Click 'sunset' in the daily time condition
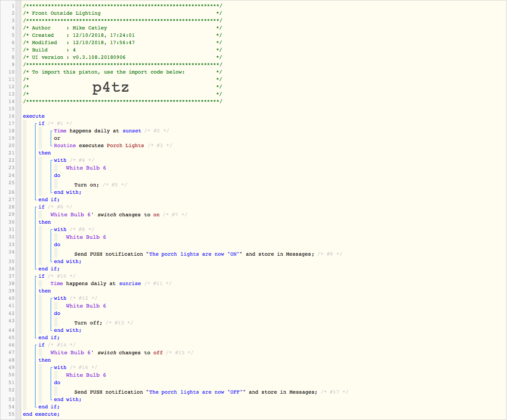The width and height of the screenshot is (510, 420). click(132, 131)
